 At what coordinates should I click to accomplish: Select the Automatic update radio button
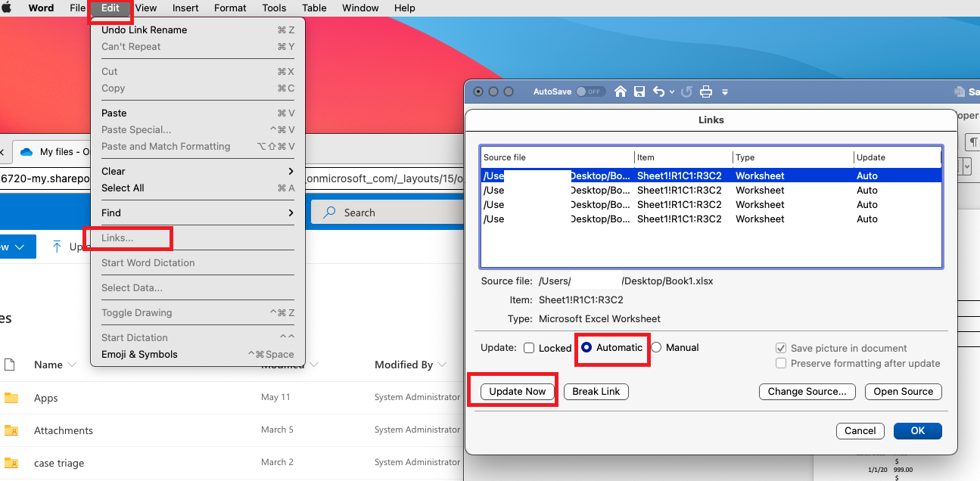pyautogui.click(x=586, y=348)
